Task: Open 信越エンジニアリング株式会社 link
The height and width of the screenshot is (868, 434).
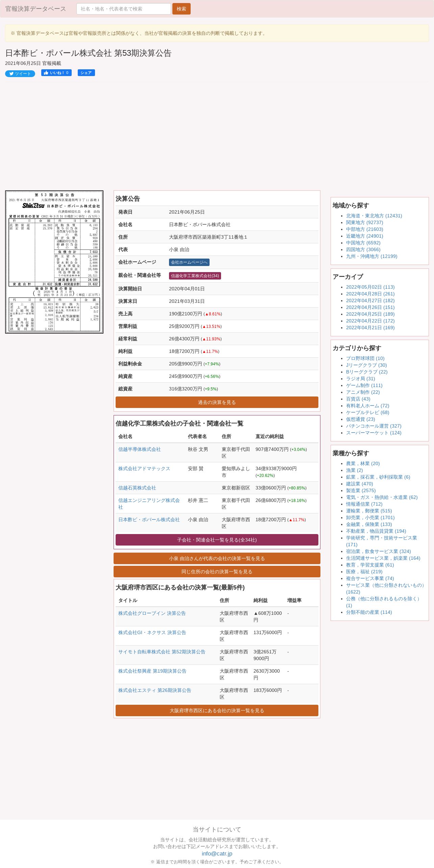Action: (x=149, y=504)
